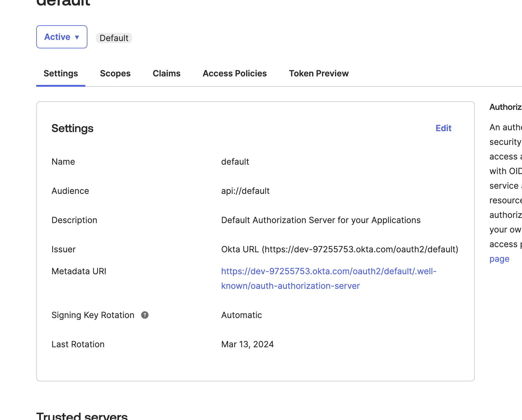Click the Description value text
Image resolution: width=522 pixels, height=420 pixels.
click(x=321, y=220)
